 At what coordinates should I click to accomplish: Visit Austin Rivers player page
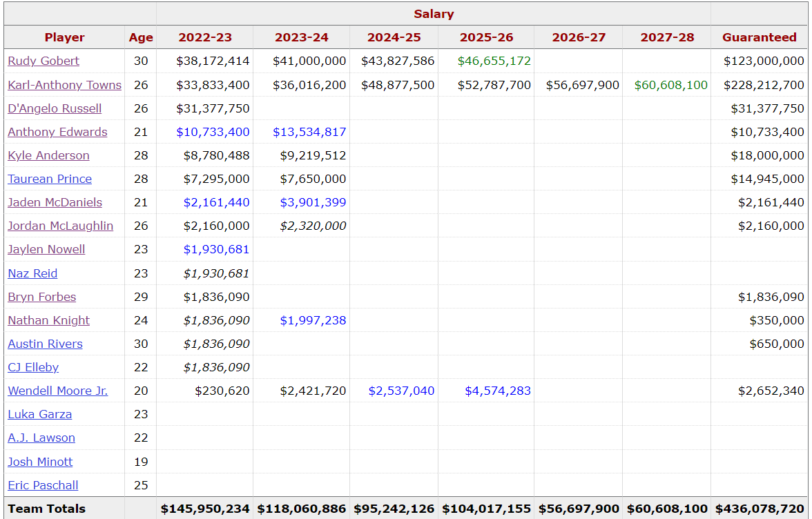tap(45, 344)
